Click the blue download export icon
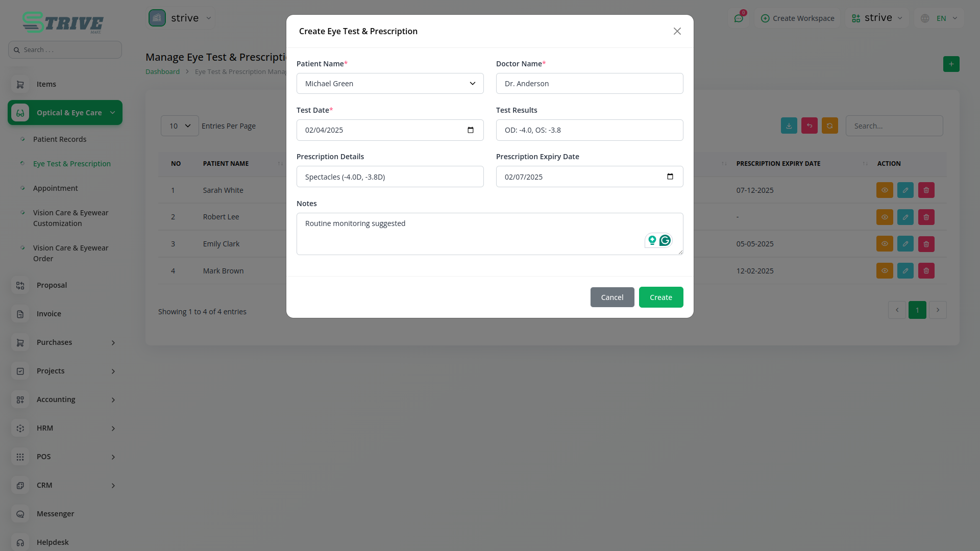 pos(789,126)
